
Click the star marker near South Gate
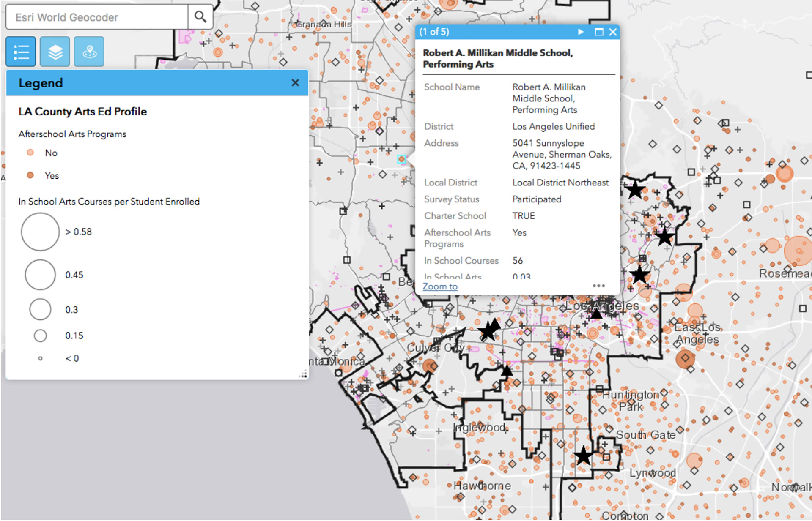(x=583, y=456)
